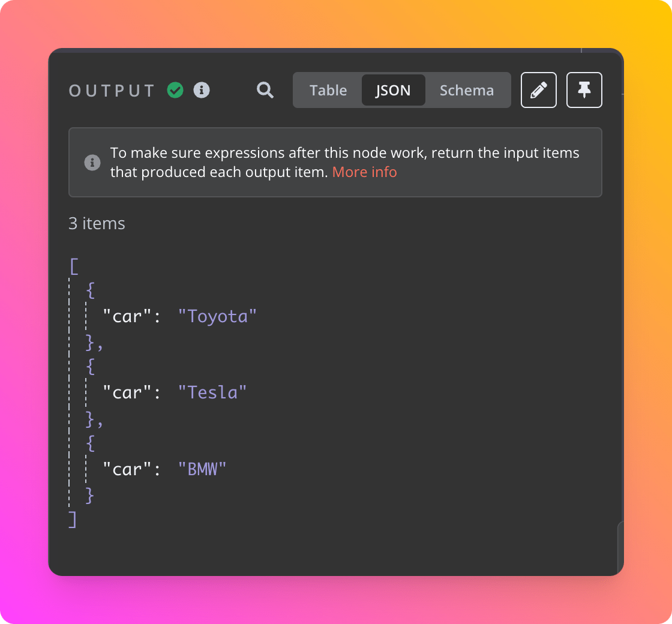Click the "car" key above Tesla's closing brace
The image size is (672, 624).
coord(127,393)
